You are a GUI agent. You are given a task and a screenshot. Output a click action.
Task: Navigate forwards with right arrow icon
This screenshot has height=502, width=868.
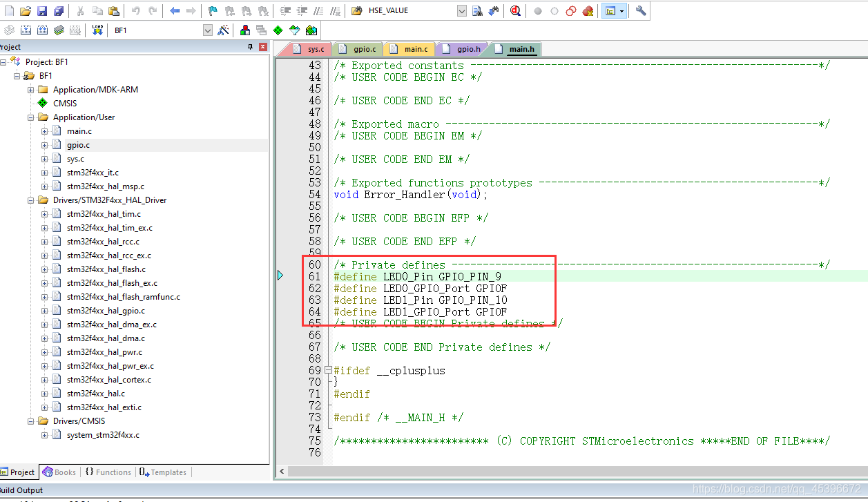(191, 11)
